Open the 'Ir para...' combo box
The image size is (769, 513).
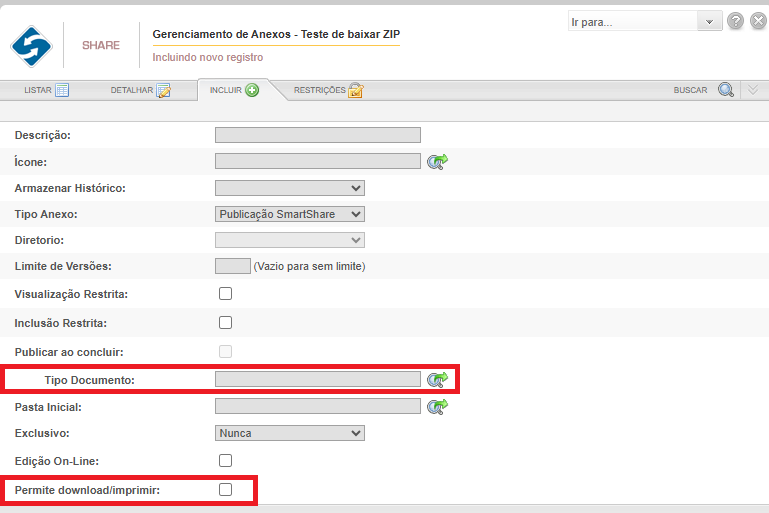point(645,21)
